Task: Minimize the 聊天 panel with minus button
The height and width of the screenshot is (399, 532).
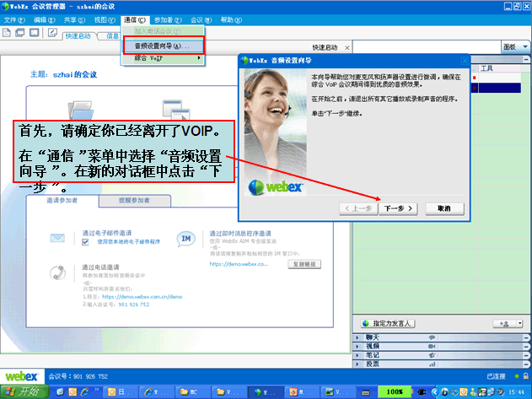Action: coord(526,337)
